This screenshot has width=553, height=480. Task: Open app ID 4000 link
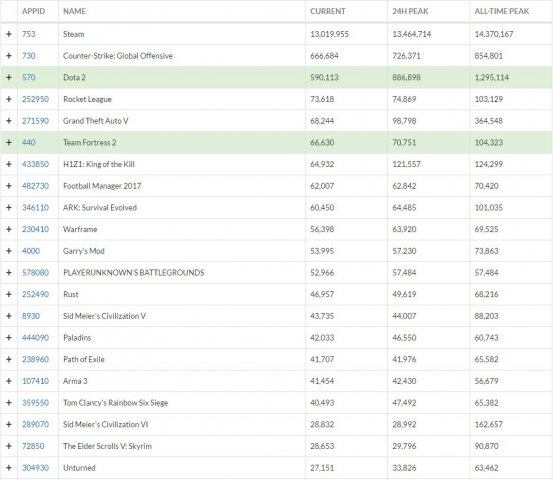31,251
